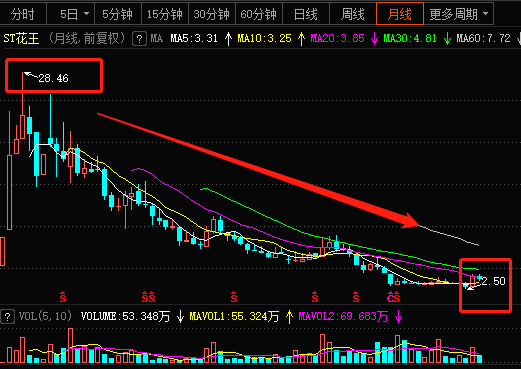Screen dimensions: 521x369
Task: Select the double SS marker under candles
Action: tap(148, 297)
